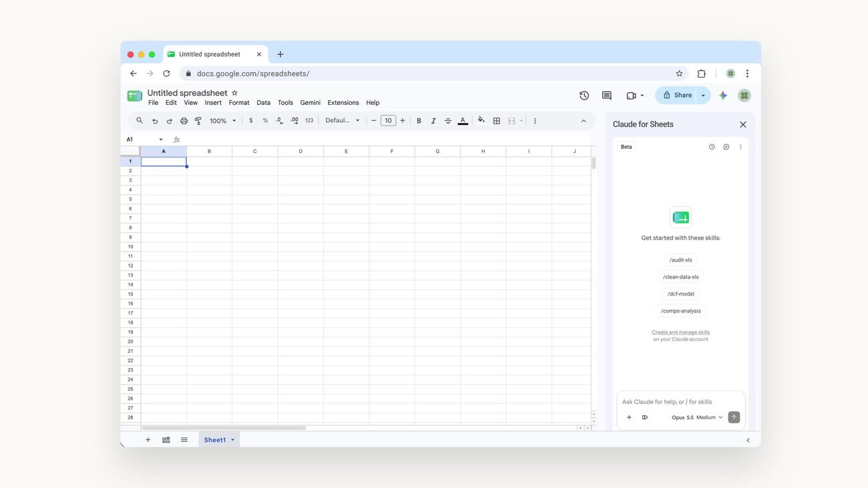
Task: Open the zoom 100% dropdown
Action: [223, 121]
